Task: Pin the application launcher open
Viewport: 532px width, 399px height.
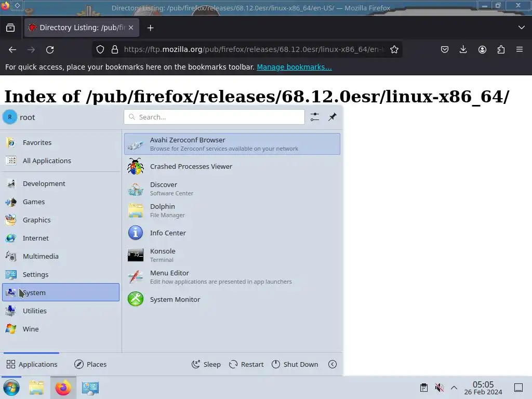Action: pyautogui.click(x=332, y=117)
